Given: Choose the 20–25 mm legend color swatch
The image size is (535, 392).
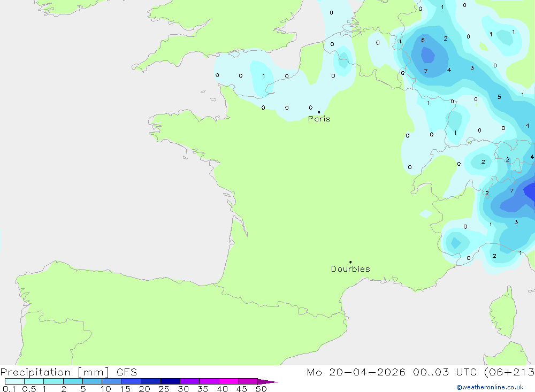Looking at the screenshot, I should point(150,381).
